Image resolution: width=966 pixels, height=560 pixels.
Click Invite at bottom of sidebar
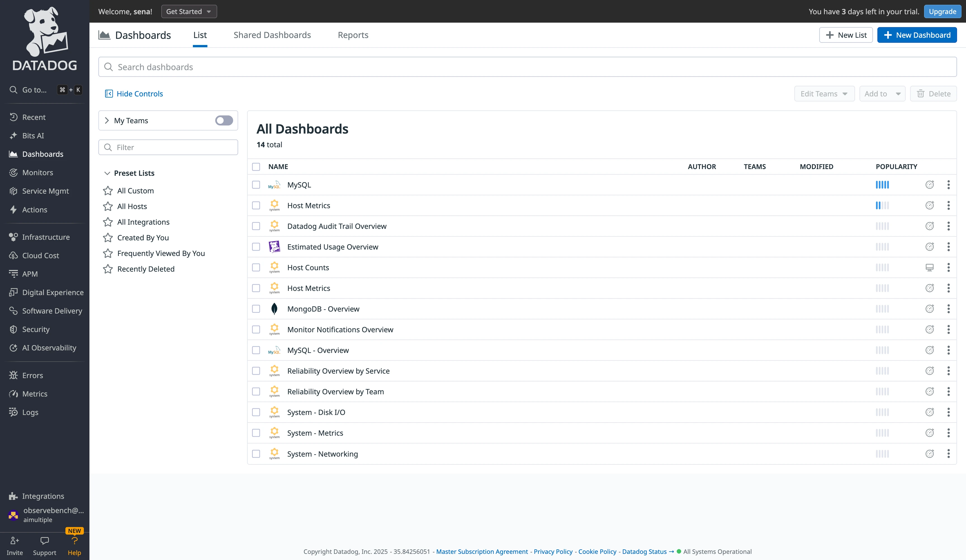(15, 546)
